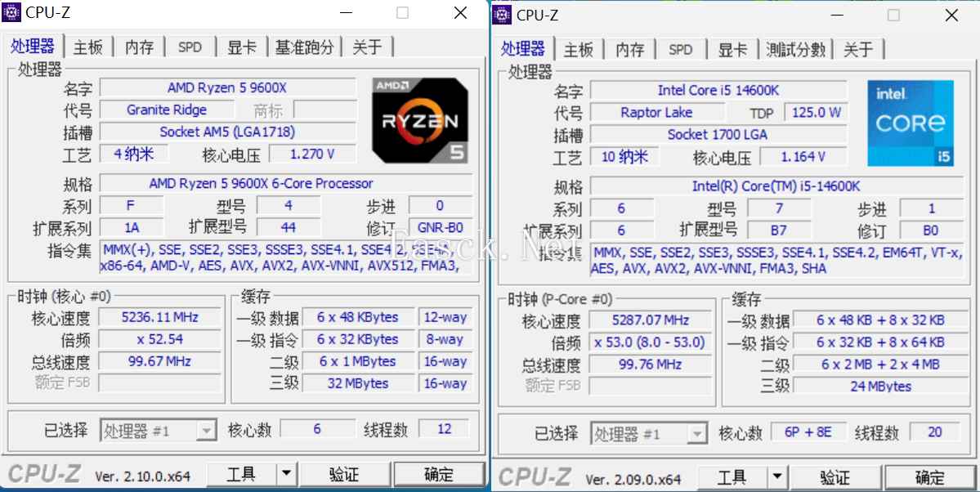Click the Socket AM5 (LGA1718) field
The width and height of the screenshot is (980, 492).
[227, 132]
